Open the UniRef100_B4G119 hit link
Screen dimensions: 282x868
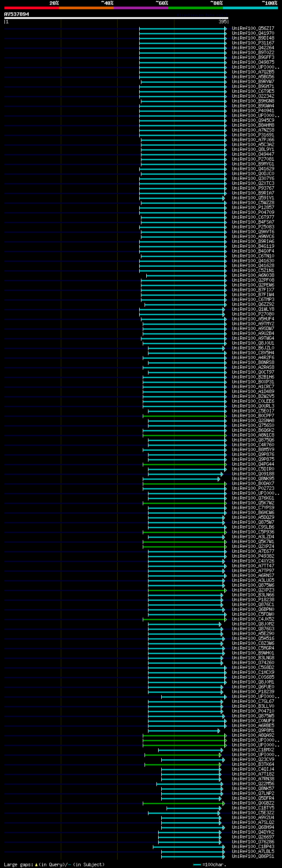253,246
